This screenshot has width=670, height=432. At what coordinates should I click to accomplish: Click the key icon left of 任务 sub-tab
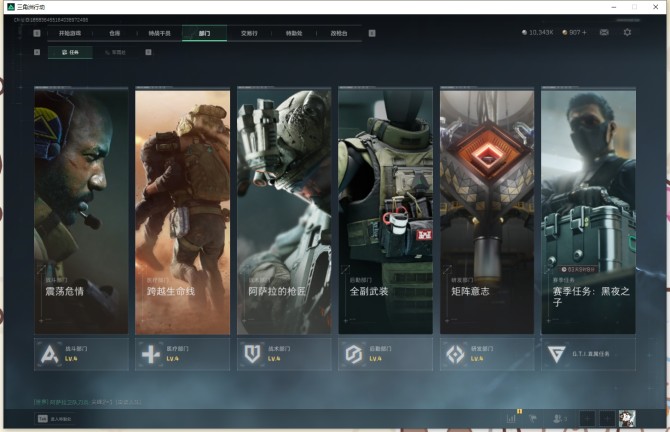click(37, 52)
